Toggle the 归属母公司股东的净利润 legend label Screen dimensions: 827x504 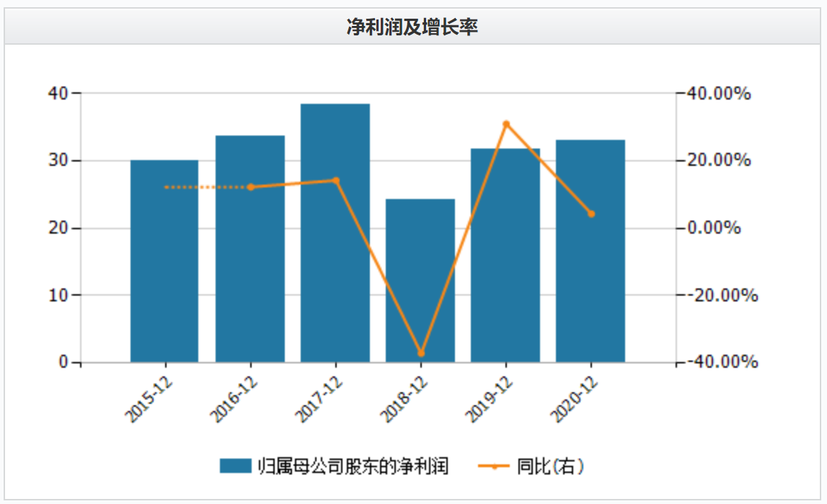(x=353, y=467)
